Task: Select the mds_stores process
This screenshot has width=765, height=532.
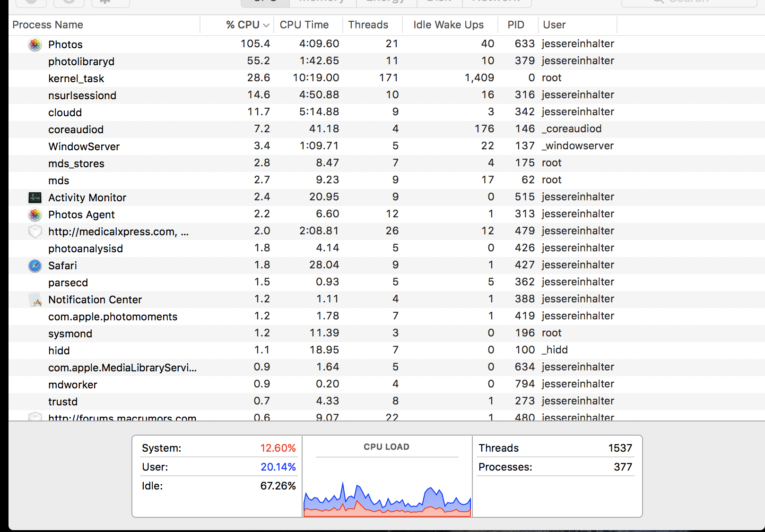Action: pyautogui.click(x=387, y=163)
